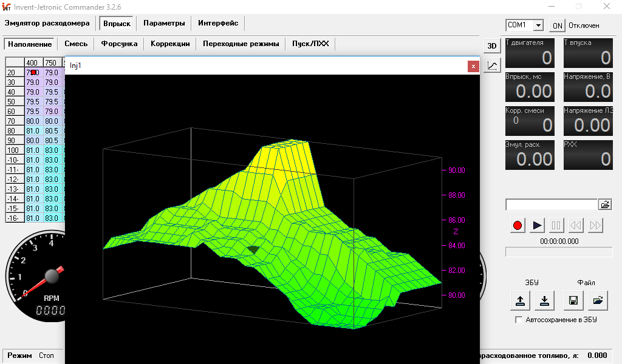Open the Параметры tab
The image size is (622, 364).
click(164, 23)
